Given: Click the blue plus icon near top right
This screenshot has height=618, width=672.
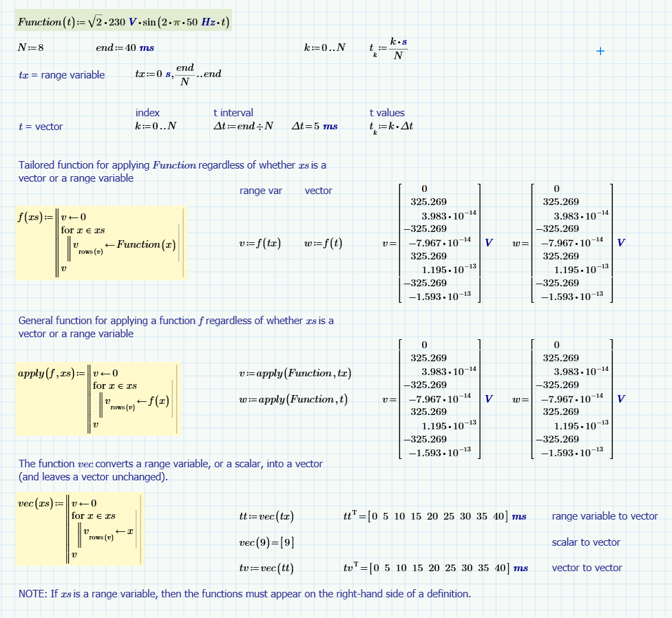Looking at the screenshot, I should pyautogui.click(x=599, y=50).
